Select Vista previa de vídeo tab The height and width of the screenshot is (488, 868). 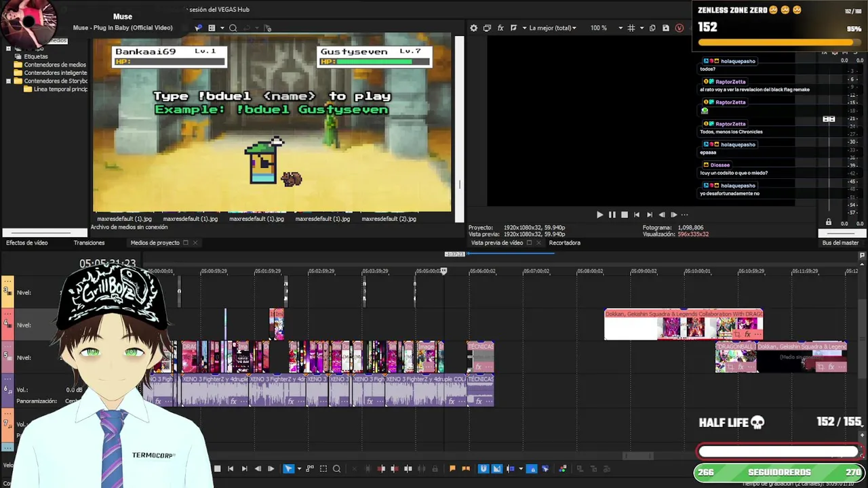497,243
